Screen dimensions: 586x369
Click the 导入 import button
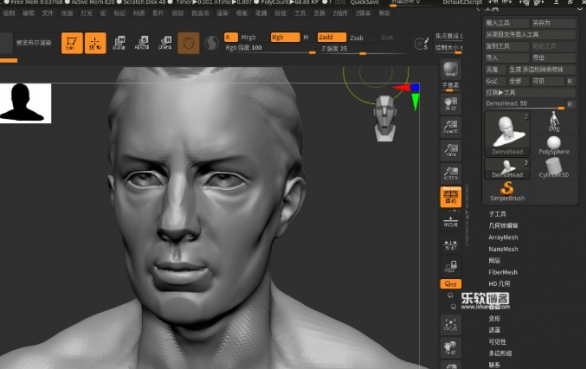pos(506,58)
